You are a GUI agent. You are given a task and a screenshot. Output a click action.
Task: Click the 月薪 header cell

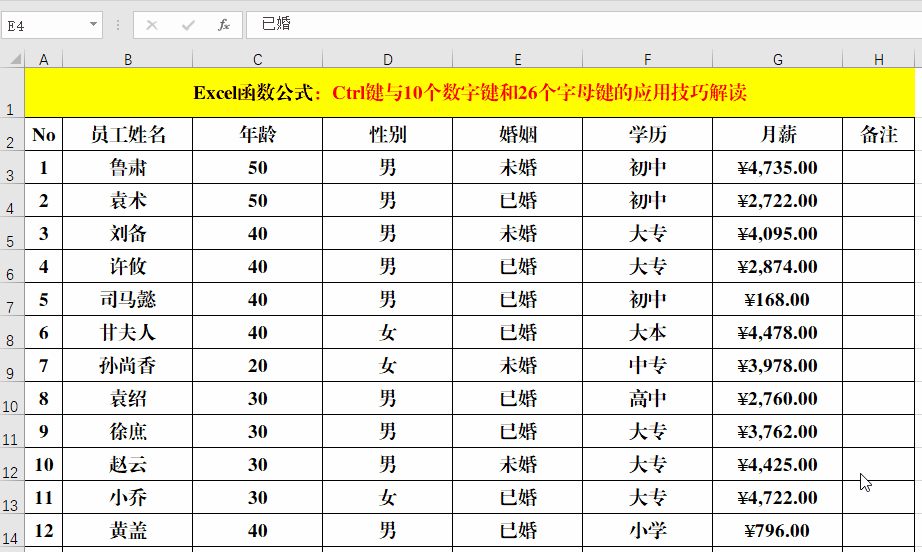777,134
